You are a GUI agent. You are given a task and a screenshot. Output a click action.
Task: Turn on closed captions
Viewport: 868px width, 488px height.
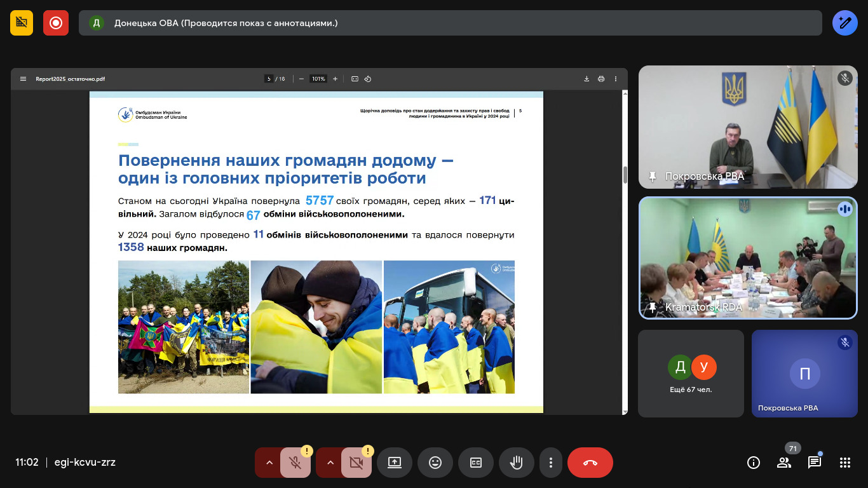[476, 463]
